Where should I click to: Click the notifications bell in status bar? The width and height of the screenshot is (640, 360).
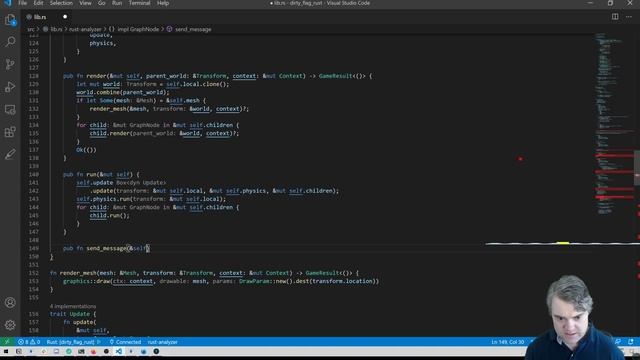(x=631, y=342)
